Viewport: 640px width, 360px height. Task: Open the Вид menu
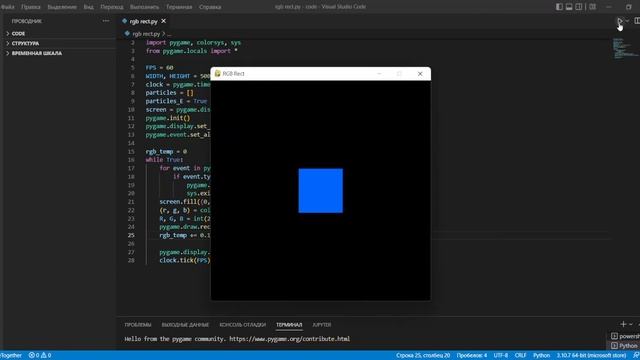click(89, 7)
